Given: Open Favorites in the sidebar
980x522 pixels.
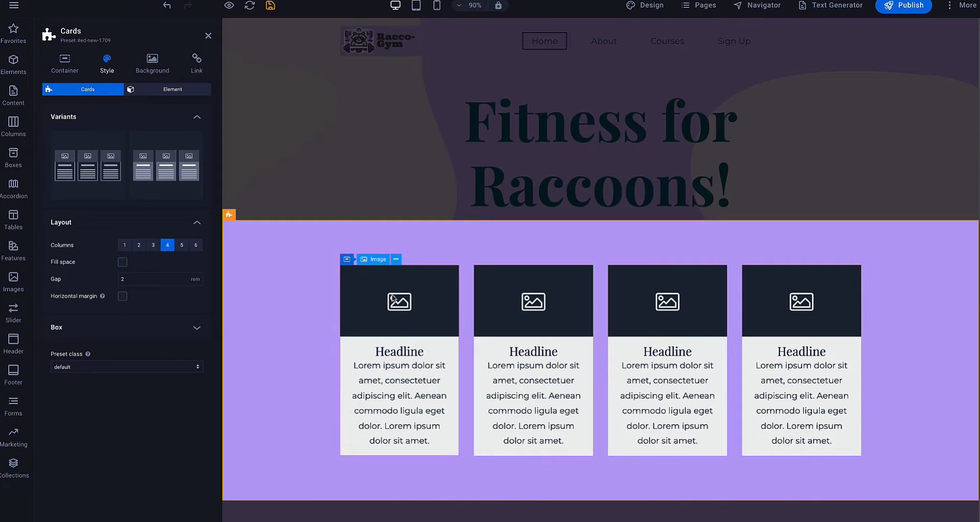Looking at the screenshot, I should click(x=13, y=34).
